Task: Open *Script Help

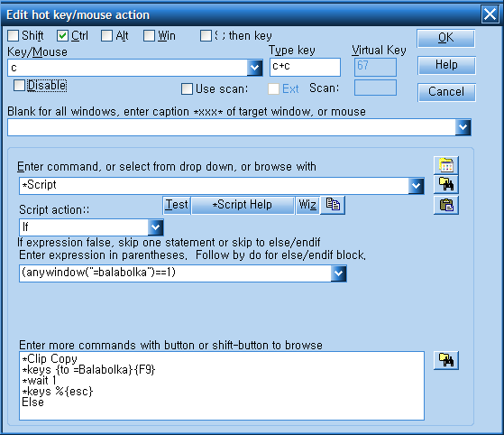Action: click(x=243, y=205)
